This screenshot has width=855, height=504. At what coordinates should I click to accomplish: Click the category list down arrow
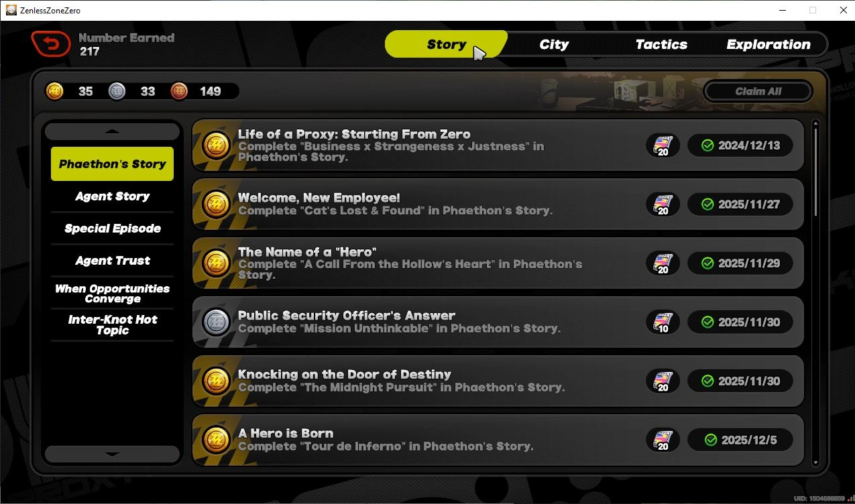tap(112, 454)
